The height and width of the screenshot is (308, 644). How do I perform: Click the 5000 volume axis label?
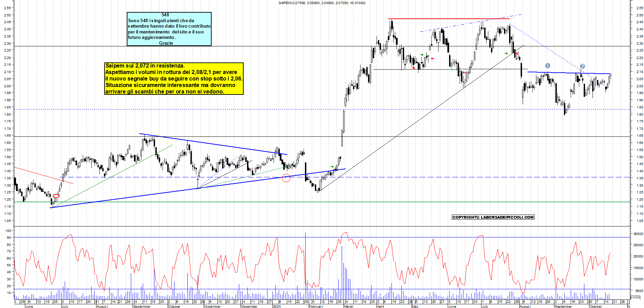pos(639,291)
